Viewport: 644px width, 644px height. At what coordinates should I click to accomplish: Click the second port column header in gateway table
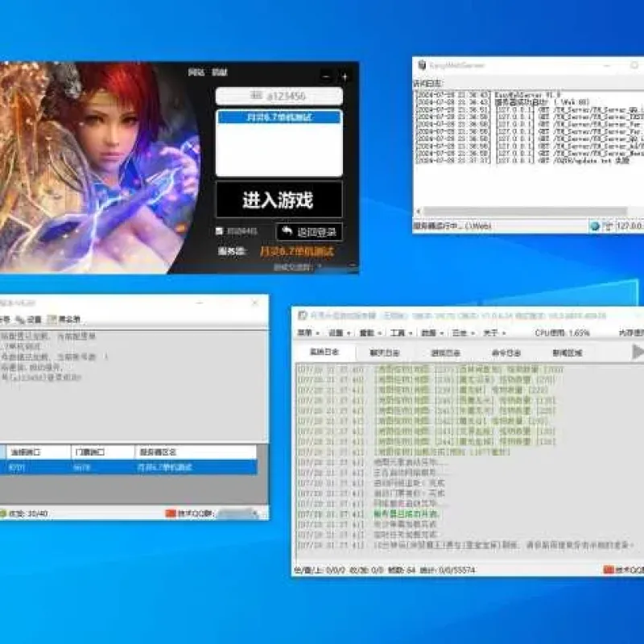pyautogui.click(x=103, y=452)
